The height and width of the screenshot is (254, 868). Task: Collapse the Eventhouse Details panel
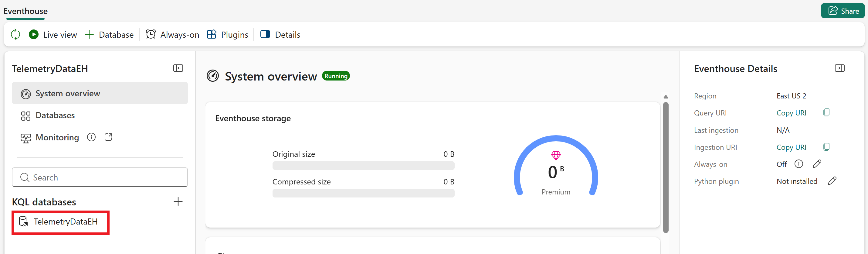(x=839, y=68)
